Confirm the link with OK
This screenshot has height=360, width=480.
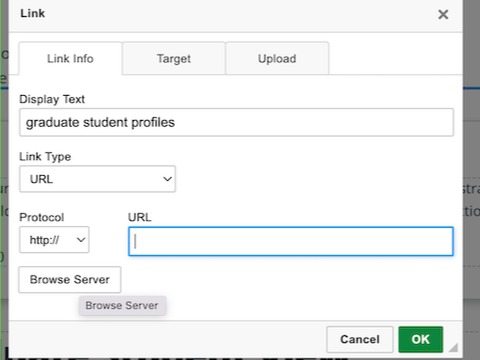421,339
